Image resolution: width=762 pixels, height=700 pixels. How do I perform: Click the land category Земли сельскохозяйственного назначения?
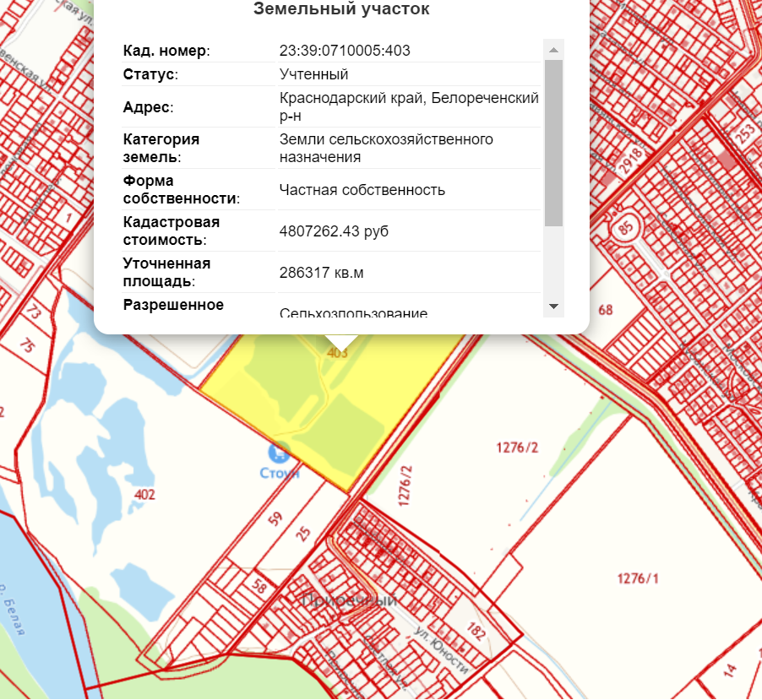(x=386, y=148)
